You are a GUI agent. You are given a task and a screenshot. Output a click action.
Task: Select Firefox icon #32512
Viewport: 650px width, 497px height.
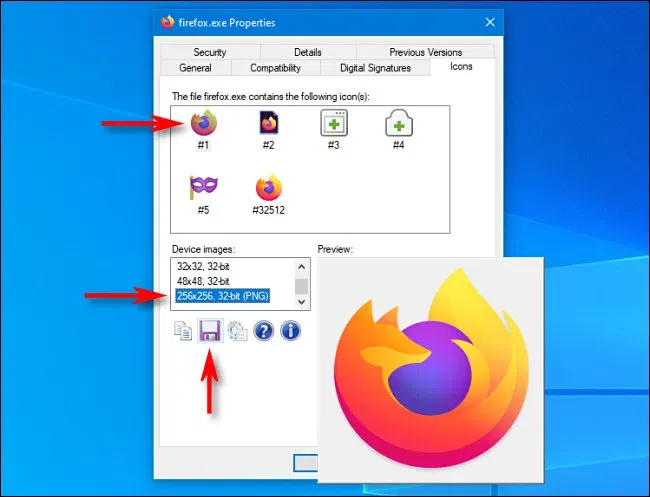point(269,188)
